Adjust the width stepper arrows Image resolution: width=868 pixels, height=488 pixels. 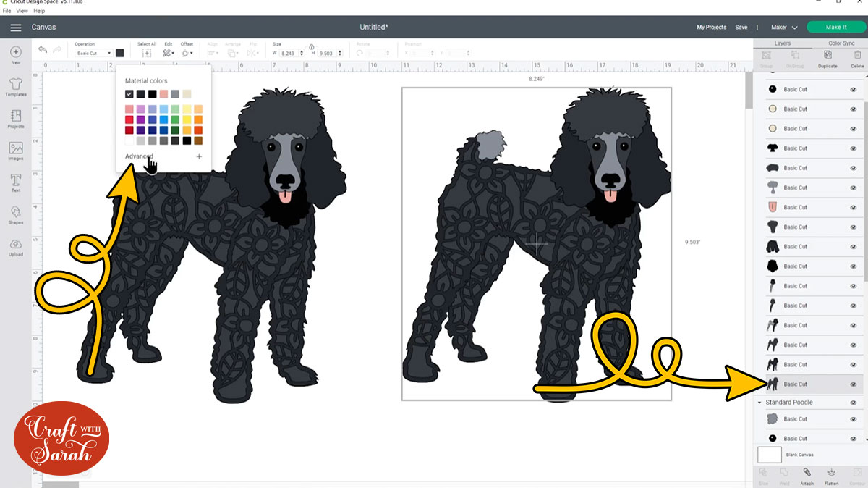(x=303, y=53)
